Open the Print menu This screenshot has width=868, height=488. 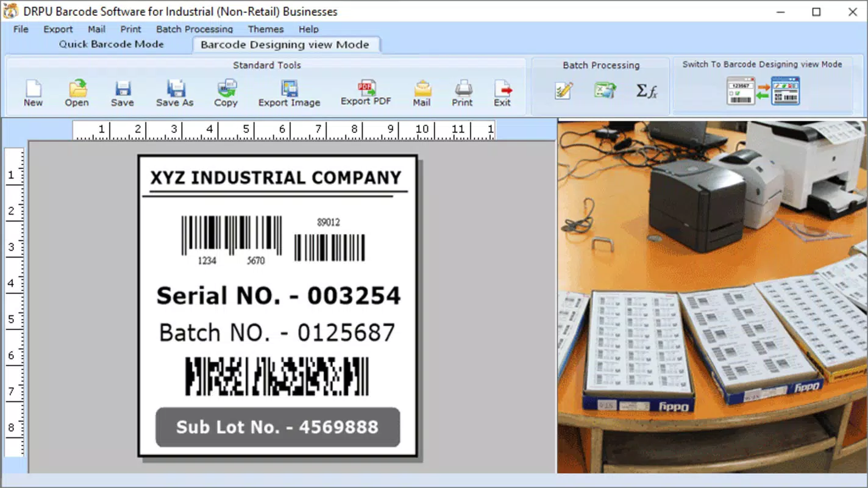(x=130, y=29)
